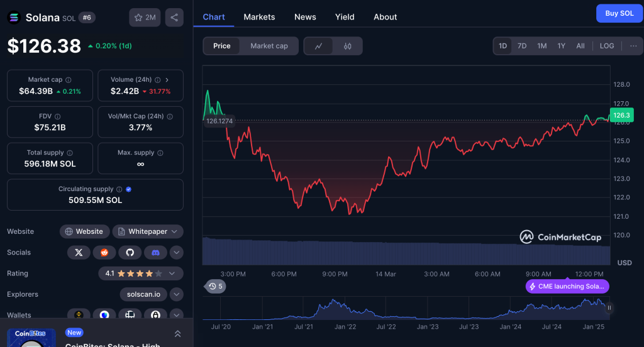The width and height of the screenshot is (644, 347).
Task: Open the Binance wallet icon
Action: tap(79, 314)
